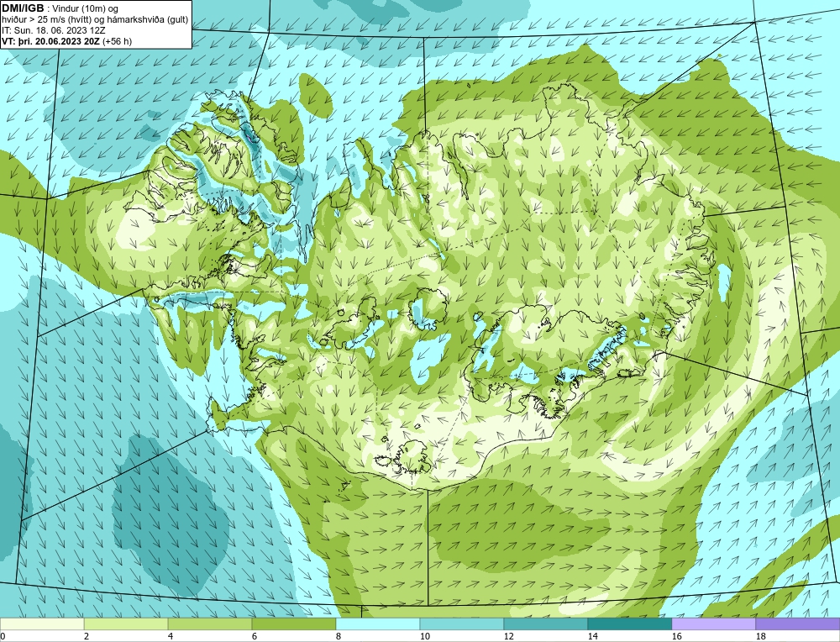Click the 18+ m/s purple legend swatch
The height and width of the screenshot is (642, 840).
pos(798,624)
